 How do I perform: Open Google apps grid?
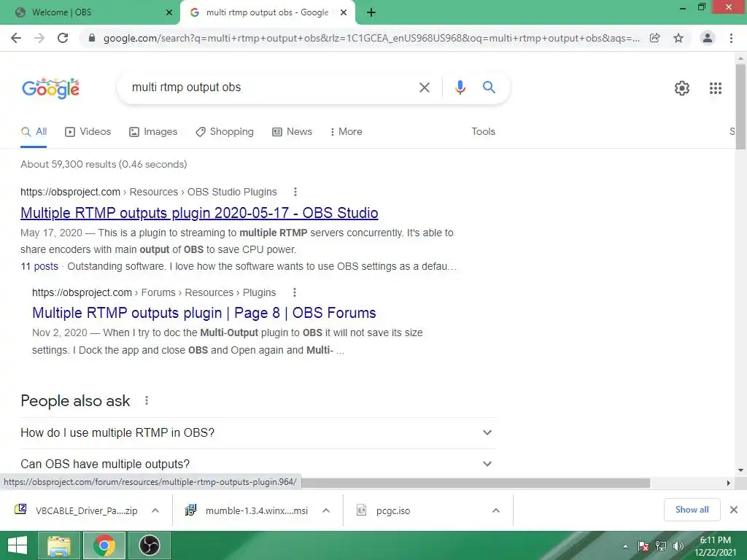716,88
